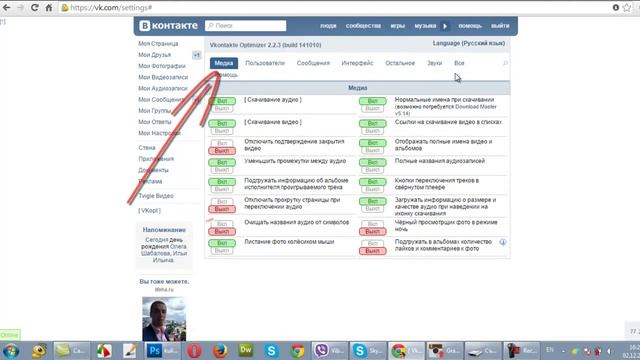This screenshot has height=360, width=640.
Task: Open Download Master link in option description
Action: (476, 107)
